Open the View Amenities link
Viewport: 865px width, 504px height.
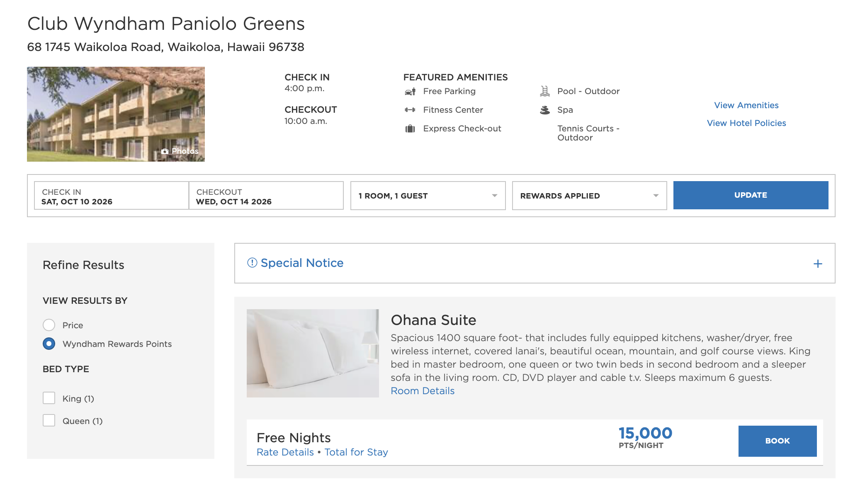(x=746, y=105)
